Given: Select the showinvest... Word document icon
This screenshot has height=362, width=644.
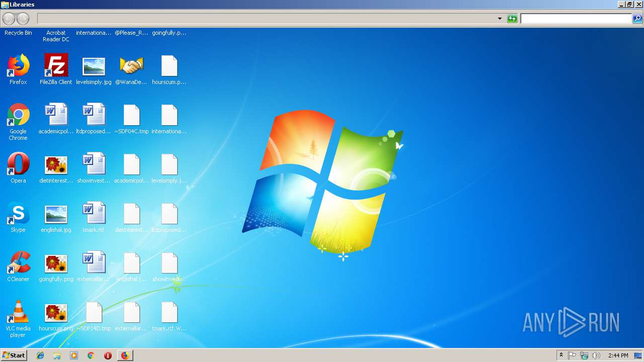Looking at the screenshot, I should point(94,164).
